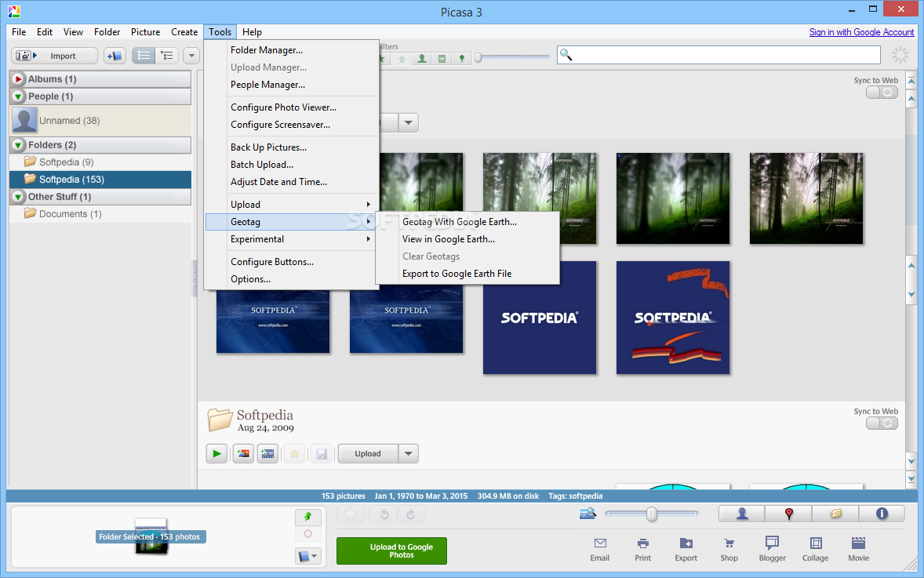Click the Print button

(x=643, y=549)
